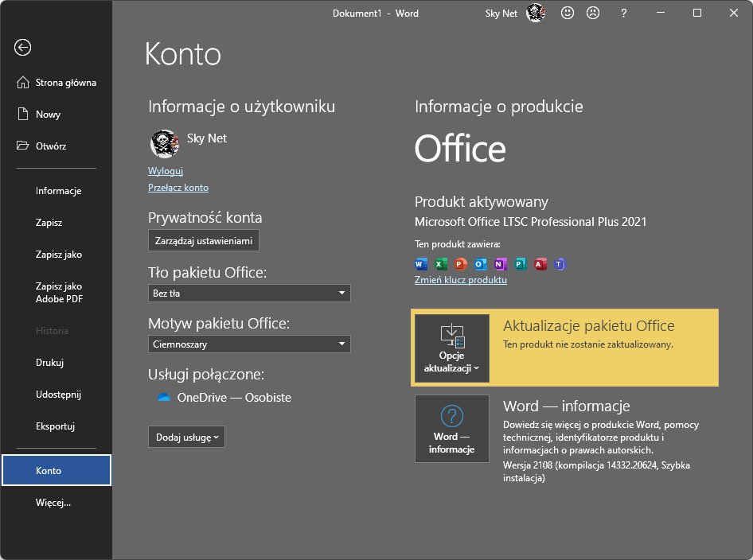Click the Sky Net name in title bar
753x560 pixels.
[x=501, y=14]
